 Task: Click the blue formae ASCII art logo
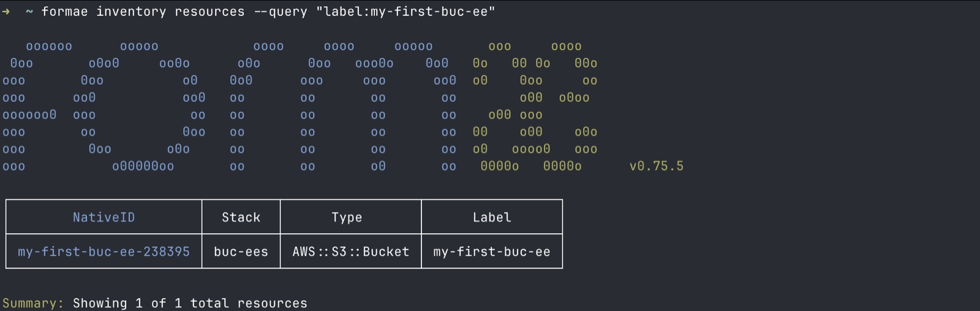coord(230,106)
